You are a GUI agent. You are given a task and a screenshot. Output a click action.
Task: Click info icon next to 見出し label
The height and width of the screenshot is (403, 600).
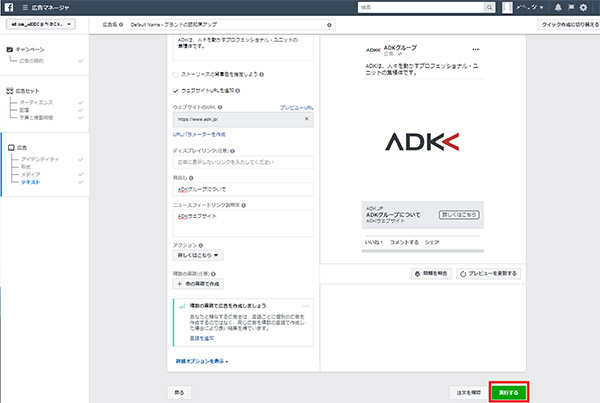(x=191, y=178)
